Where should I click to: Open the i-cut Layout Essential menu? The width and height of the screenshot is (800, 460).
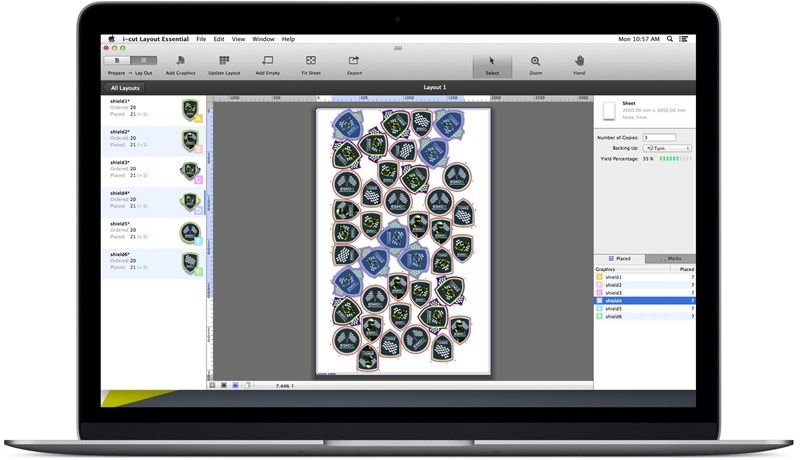156,39
